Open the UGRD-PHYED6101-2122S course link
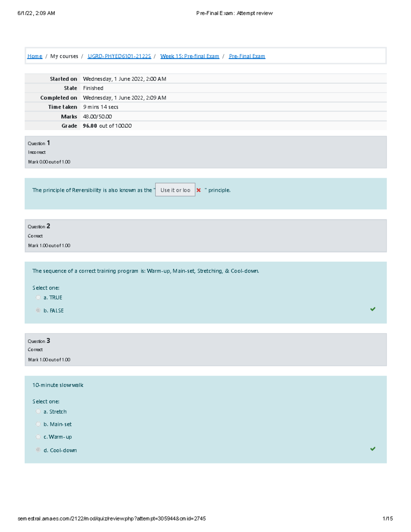 pos(119,56)
